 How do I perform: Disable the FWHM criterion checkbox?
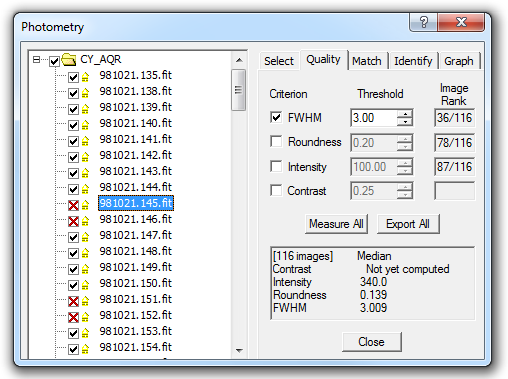[276, 117]
